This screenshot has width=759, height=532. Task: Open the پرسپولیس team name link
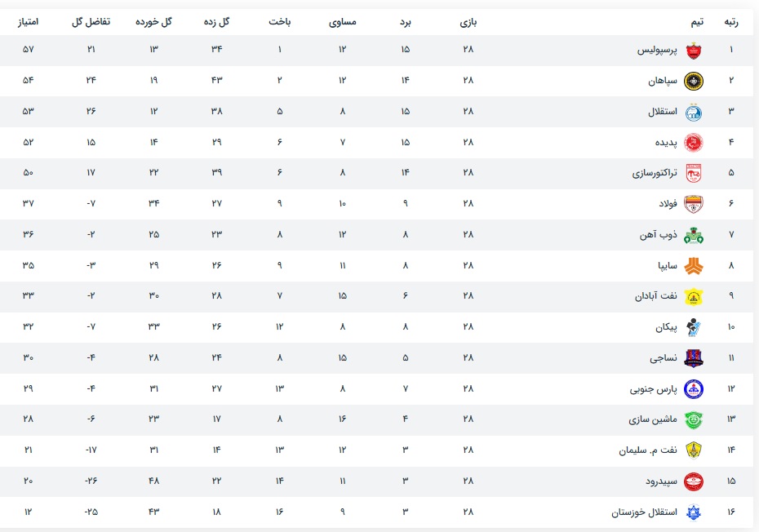[657, 50]
